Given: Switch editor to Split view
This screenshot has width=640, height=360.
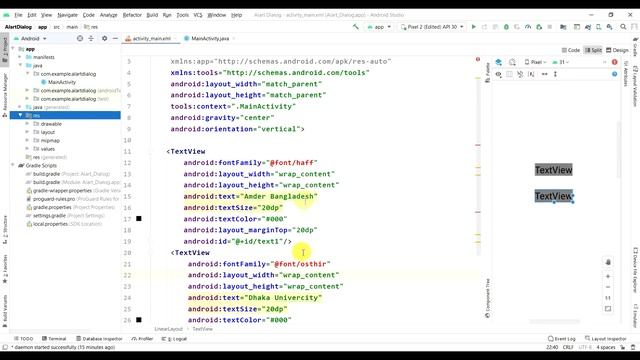Looking at the screenshot, I should [593, 50].
